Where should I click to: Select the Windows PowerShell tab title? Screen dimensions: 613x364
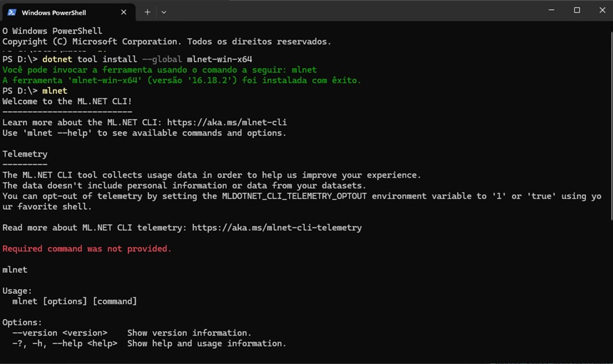pos(55,12)
